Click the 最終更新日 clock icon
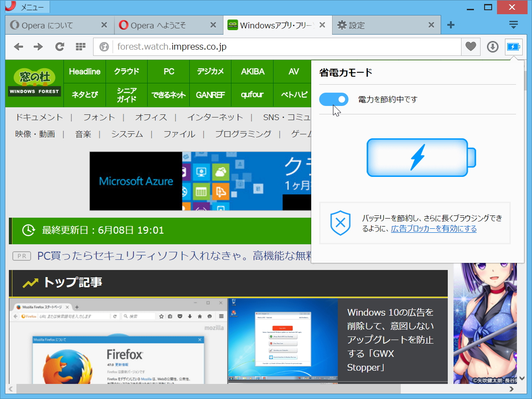Image resolution: width=532 pixels, height=399 pixels. (x=29, y=230)
